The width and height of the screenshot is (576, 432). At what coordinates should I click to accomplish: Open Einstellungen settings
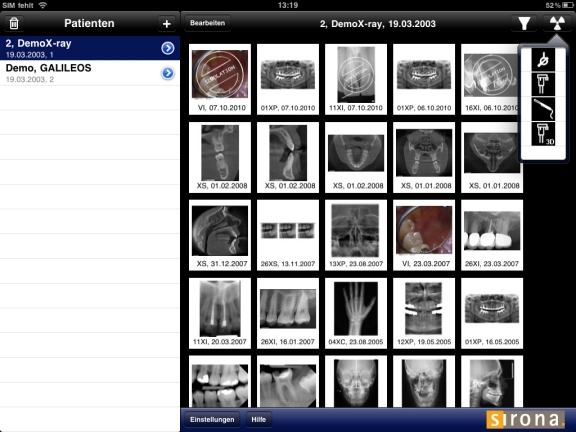tap(212, 420)
